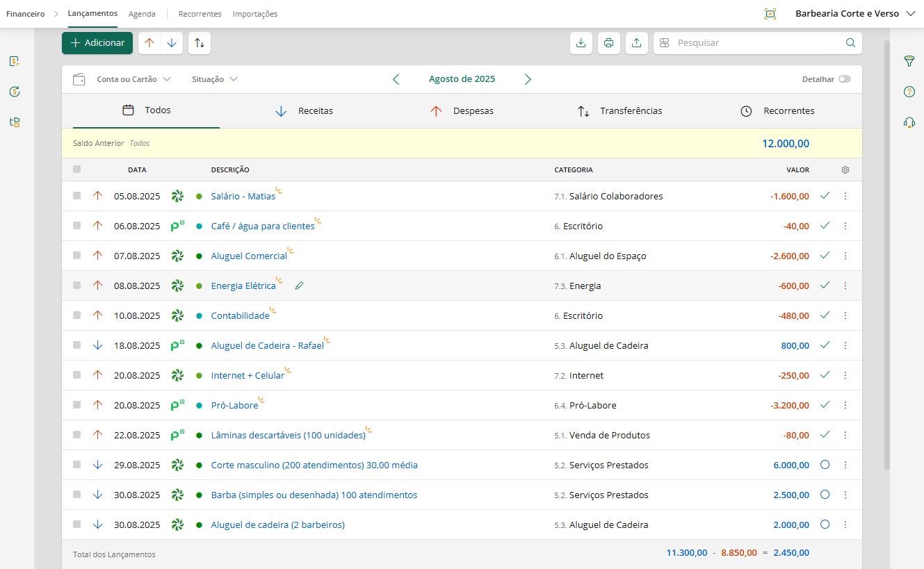924x569 pixels.
Task: Open the filter funnel in right sidebar
Action: pyautogui.click(x=909, y=61)
